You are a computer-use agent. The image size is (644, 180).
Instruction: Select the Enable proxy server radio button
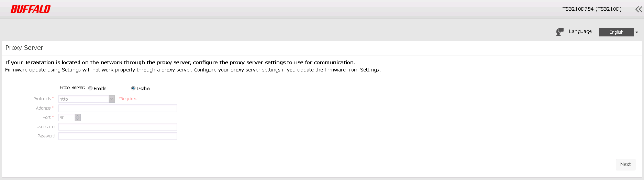(90, 89)
